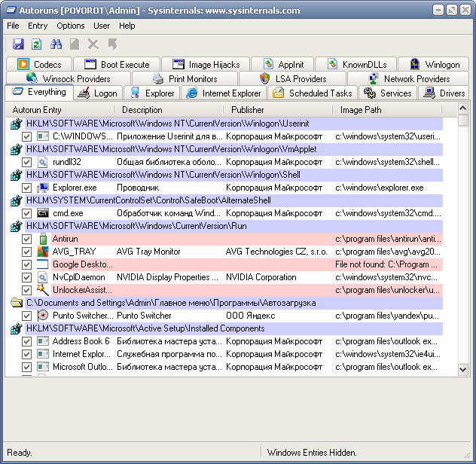
Task: Switch to the Scheduled Tasks tab
Action: (x=313, y=93)
